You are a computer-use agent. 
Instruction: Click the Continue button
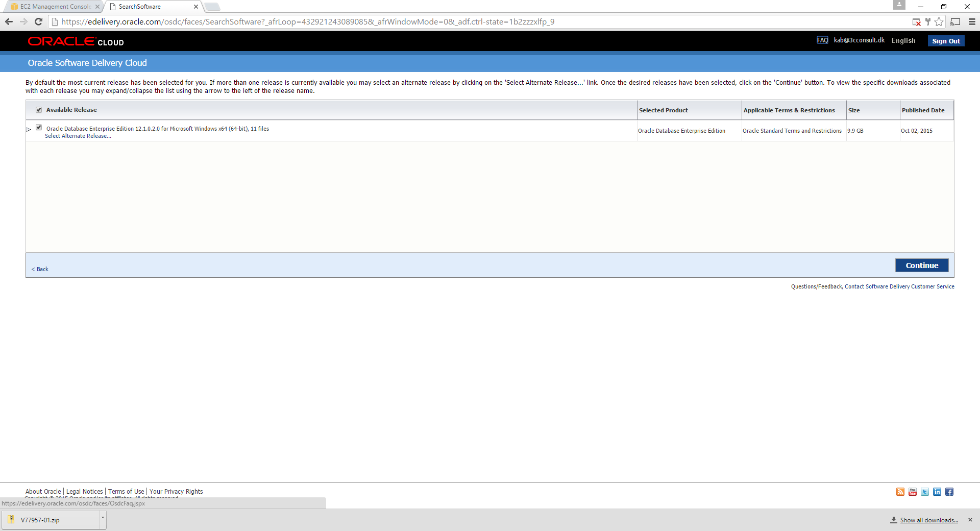coord(922,265)
